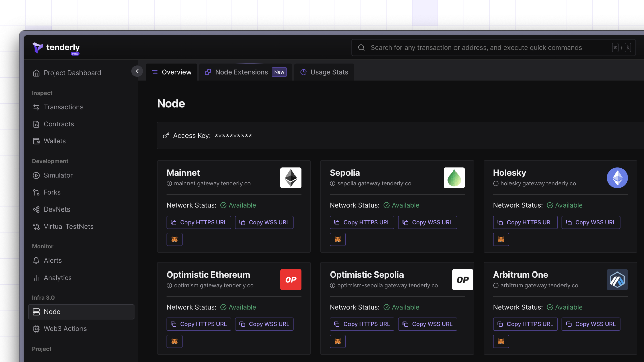This screenshot has height=362, width=644.
Task: Click the red OP logo for Optimistic Ethereum
Action: 290,280
